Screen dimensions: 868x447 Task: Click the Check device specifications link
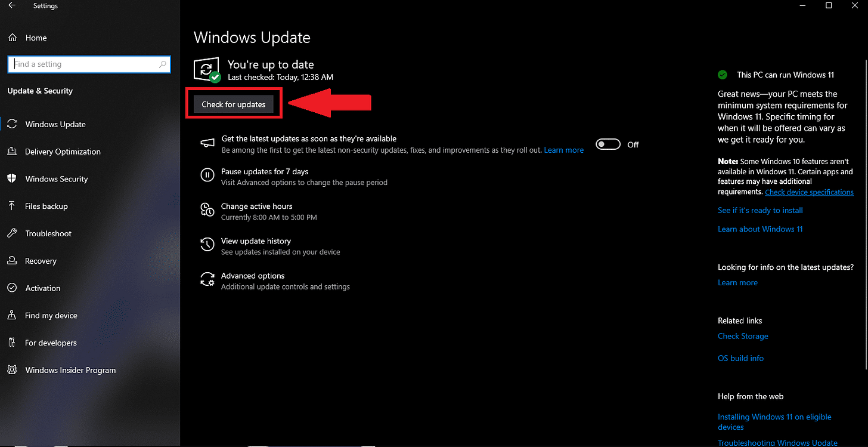(809, 192)
